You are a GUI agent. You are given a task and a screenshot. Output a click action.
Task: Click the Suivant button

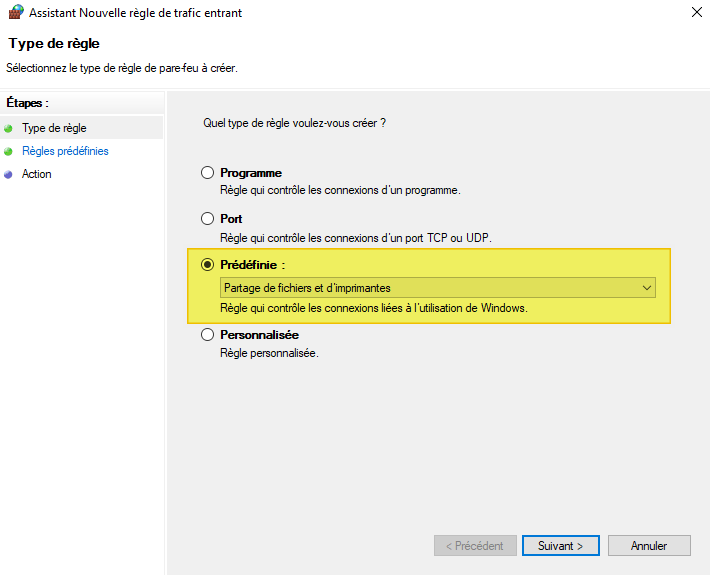(x=560, y=546)
